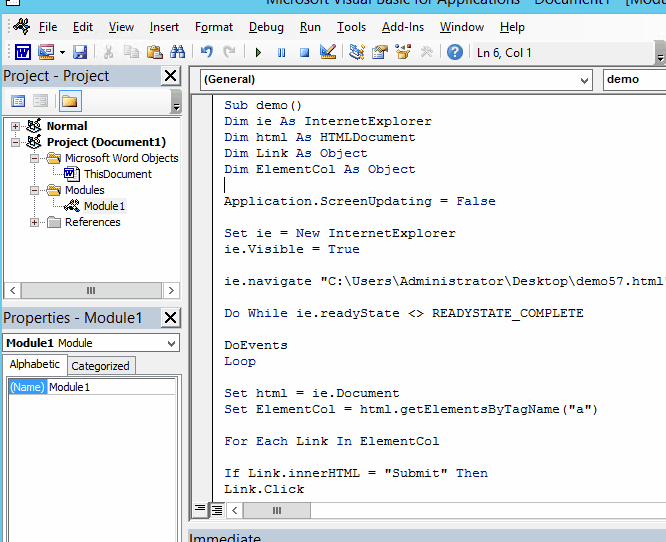Image resolution: width=666 pixels, height=542 pixels.
Task: Switch to the Categorized tab
Action: pyautogui.click(x=100, y=366)
